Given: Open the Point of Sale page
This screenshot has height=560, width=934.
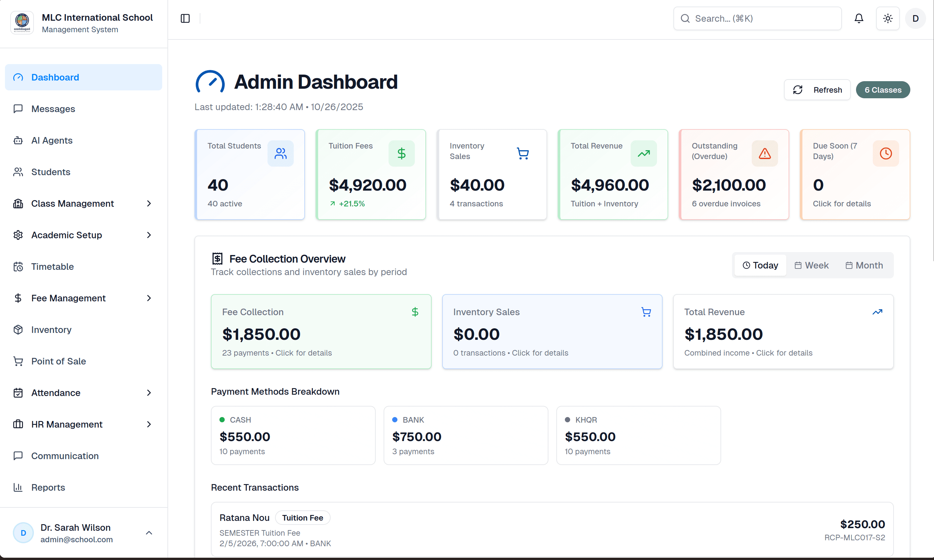Looking at the screenshot, I should click(59, 361).
